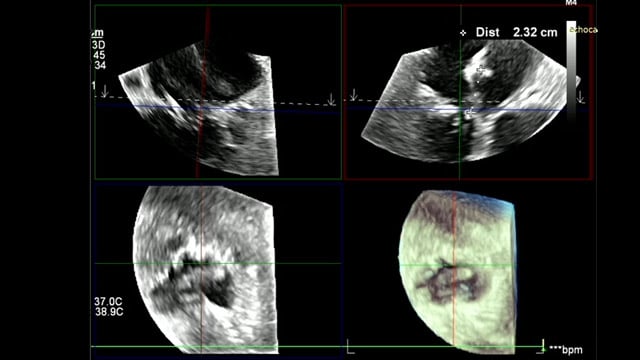Click the 'Dist' measurement label
This screenshot has height=360, width=640.
click(x=487, y=33)
